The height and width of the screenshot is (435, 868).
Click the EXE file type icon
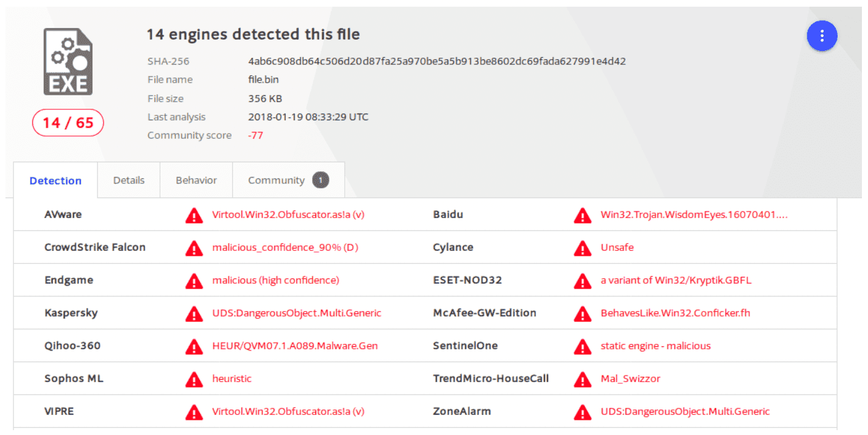67,62
